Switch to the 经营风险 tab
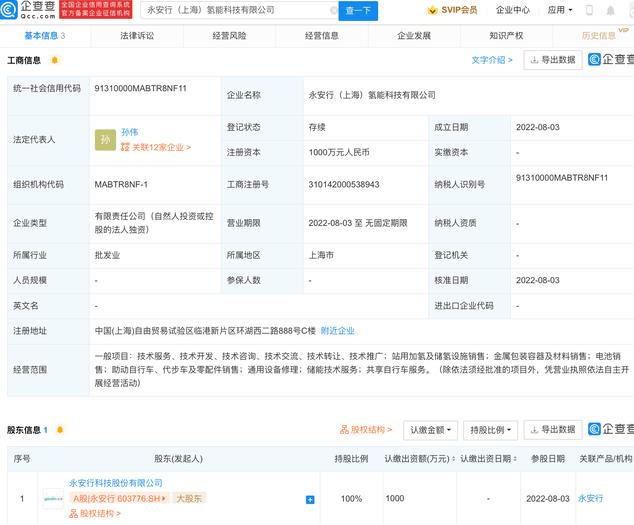The height and width of the screenshot is (525, 634). pyautogui.click(x=229, y=35)
